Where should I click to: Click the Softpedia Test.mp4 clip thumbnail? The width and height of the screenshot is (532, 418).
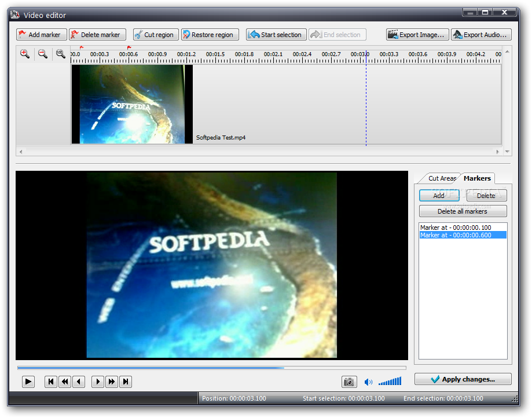[x=132, y=104]
